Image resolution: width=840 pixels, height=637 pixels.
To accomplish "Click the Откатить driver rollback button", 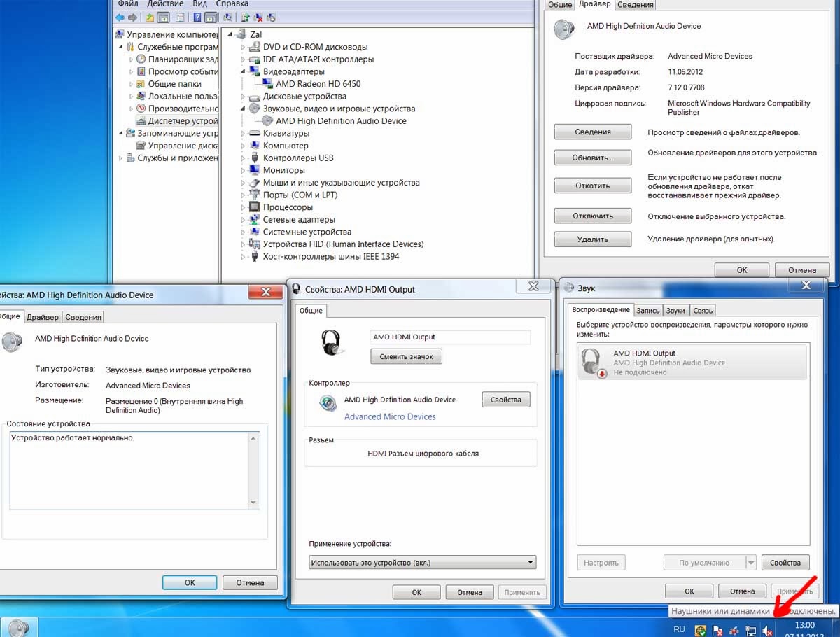I will [x=593, y=185].
